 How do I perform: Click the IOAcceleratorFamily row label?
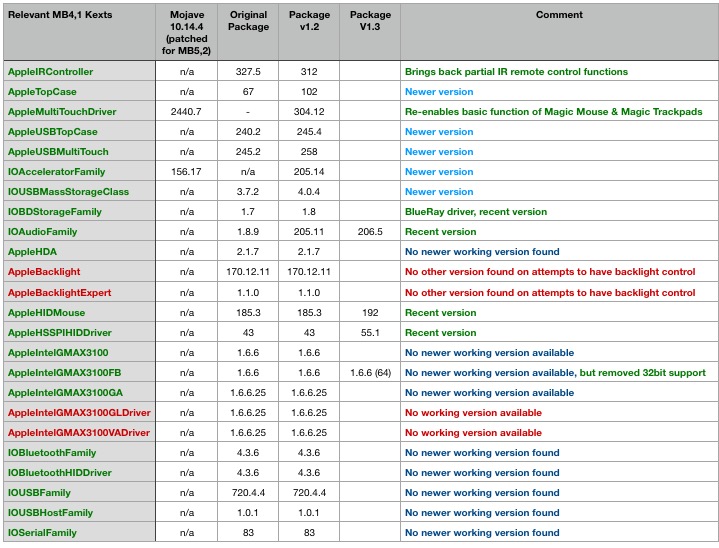tap(56, 172)
